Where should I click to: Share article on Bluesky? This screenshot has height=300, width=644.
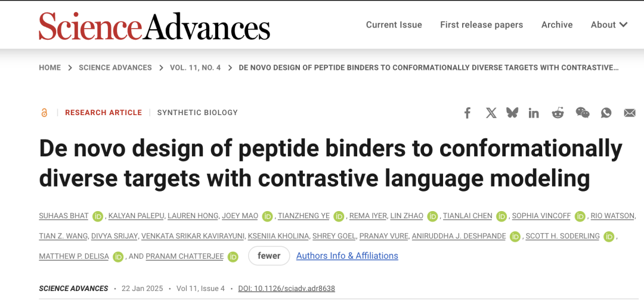pyautogui.click(x=512, y=113)
